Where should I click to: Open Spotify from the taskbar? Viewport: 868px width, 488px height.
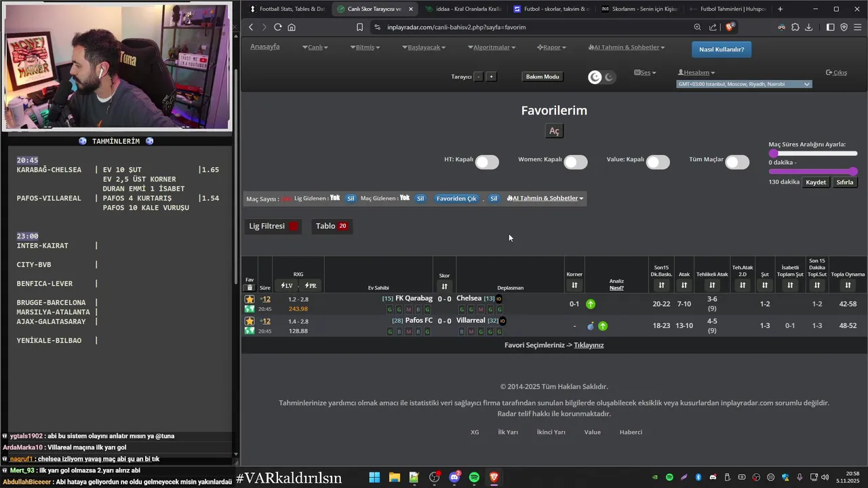coord(474,477)
